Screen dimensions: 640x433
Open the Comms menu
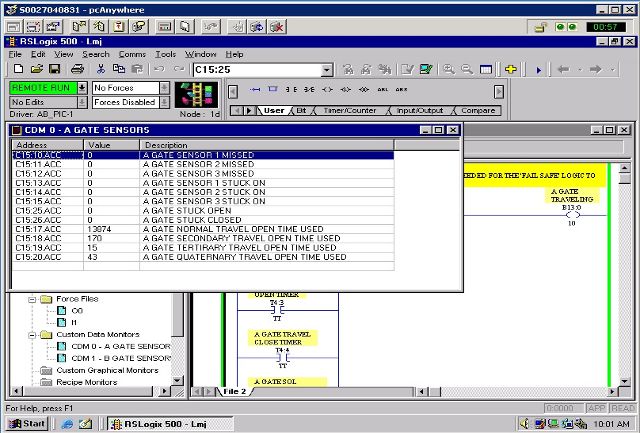pos(132,54)
